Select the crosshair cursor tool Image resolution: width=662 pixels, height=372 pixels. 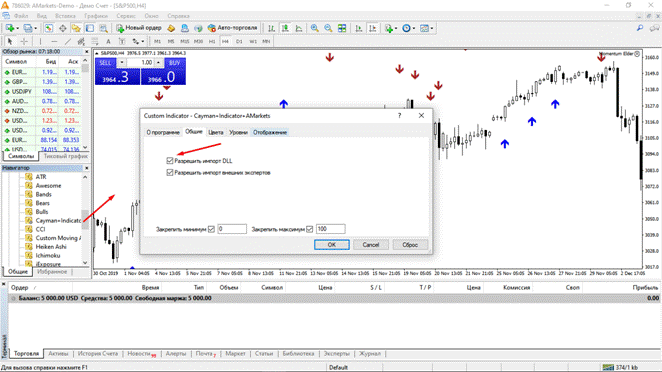[x=24, y=41]
